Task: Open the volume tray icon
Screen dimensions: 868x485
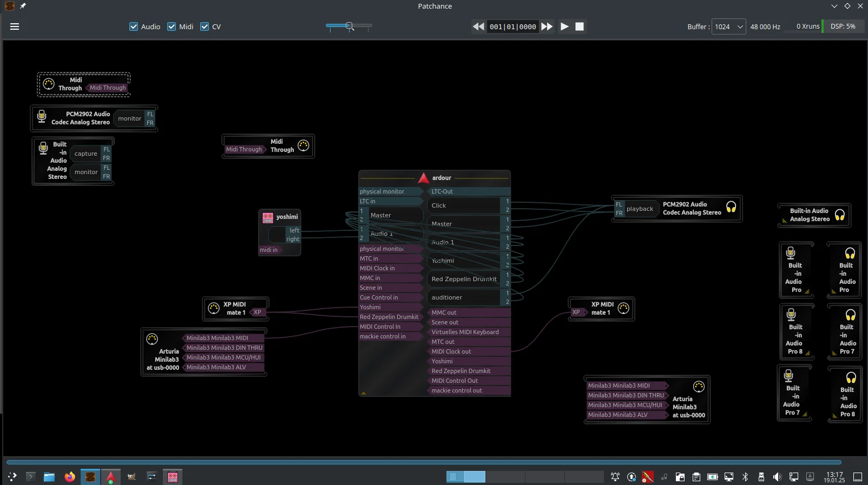Action: (x=777, y=477)
